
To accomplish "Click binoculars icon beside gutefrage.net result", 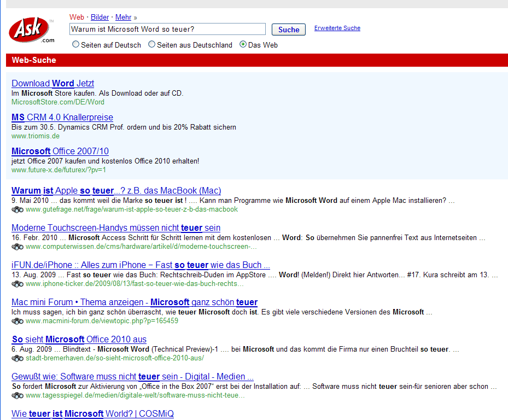I will (17, 209).
